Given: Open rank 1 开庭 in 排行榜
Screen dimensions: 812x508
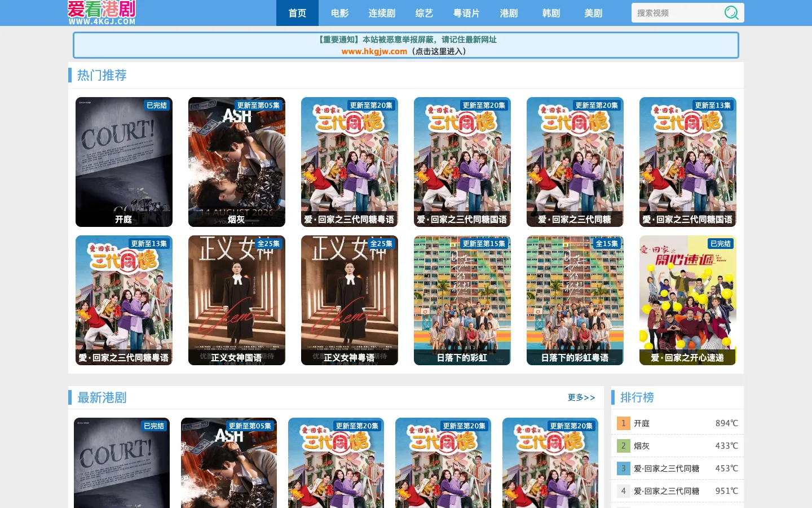Looking at the screenshot, I should pyautogui.click(x=677, y=423).
